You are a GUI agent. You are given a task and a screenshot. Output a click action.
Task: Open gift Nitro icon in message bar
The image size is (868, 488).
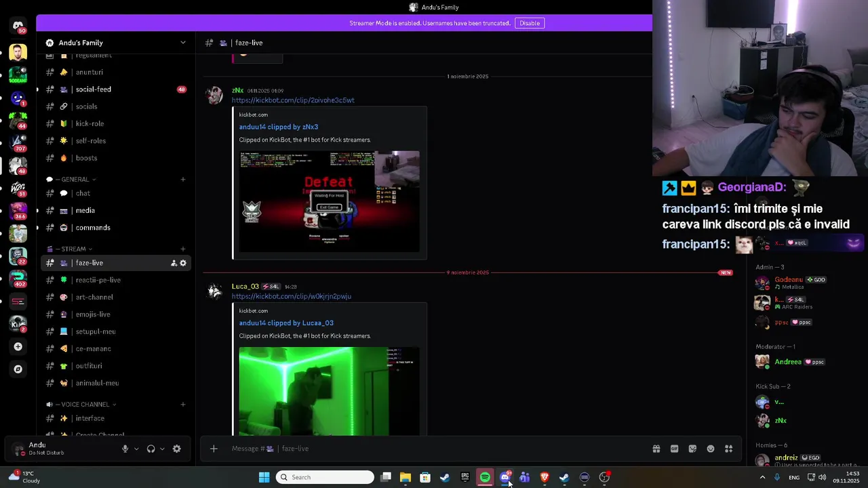click(656, 449)
